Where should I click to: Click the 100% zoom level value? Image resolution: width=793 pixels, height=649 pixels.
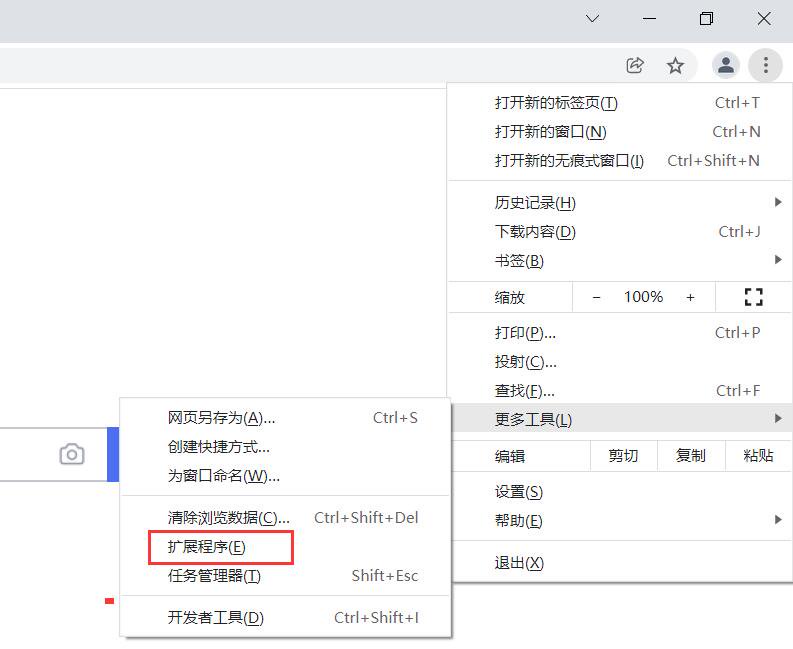(643, 297)
